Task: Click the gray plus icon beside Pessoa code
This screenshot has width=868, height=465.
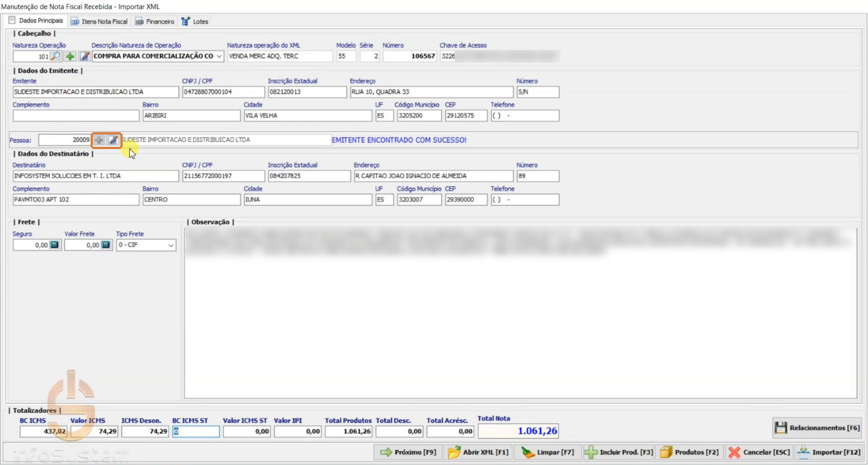Action: pos(99,140)
